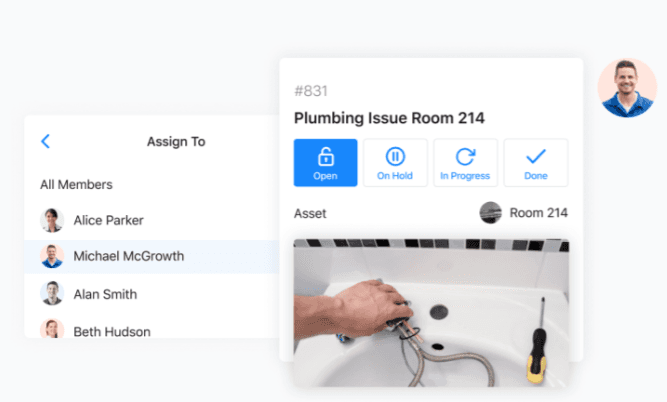This screenshot has width=667, height=402.
Task: Click the checkmark icon for Done
Action: [x=536, y=156]
